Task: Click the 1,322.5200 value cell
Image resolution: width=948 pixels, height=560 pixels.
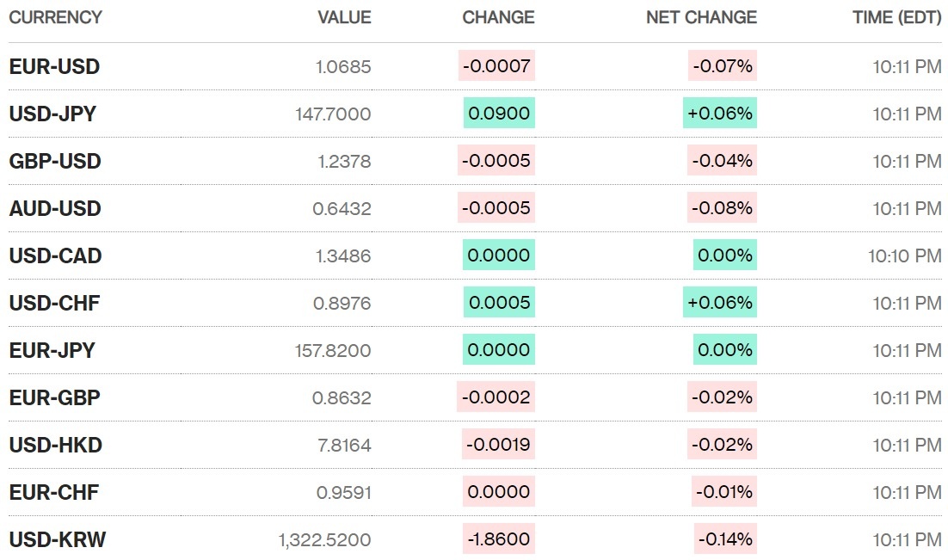Action: point(324,539)
